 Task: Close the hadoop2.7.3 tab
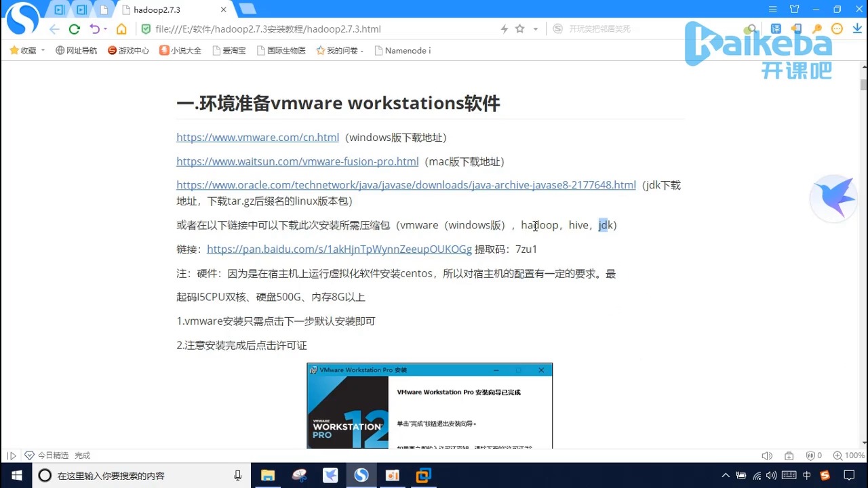click(222, 10)
